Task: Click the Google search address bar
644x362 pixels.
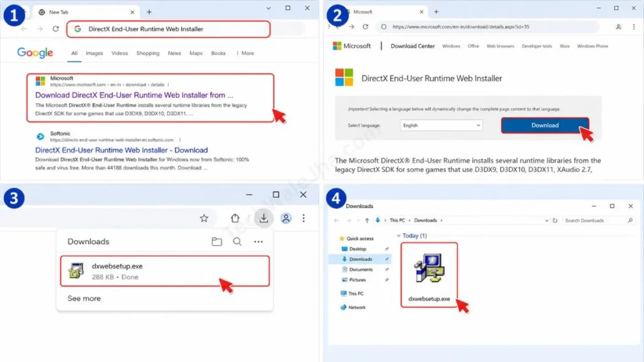Action: pyautogui.click(x=169, y=29)
